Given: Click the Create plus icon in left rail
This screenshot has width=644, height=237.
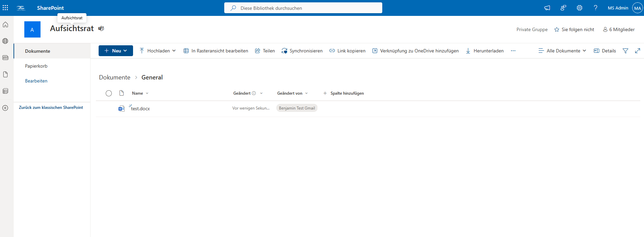Looking at the screenshot, I should [x=5, y=108].
